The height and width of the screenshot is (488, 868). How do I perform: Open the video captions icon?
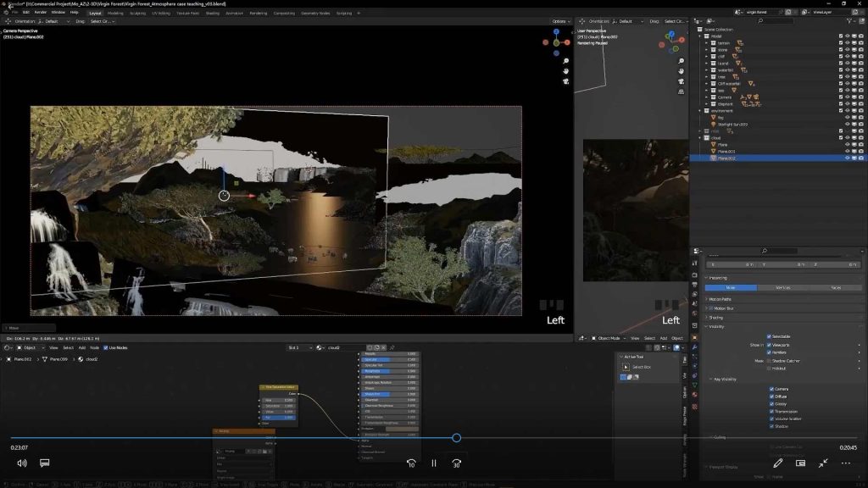coord(45,463)
